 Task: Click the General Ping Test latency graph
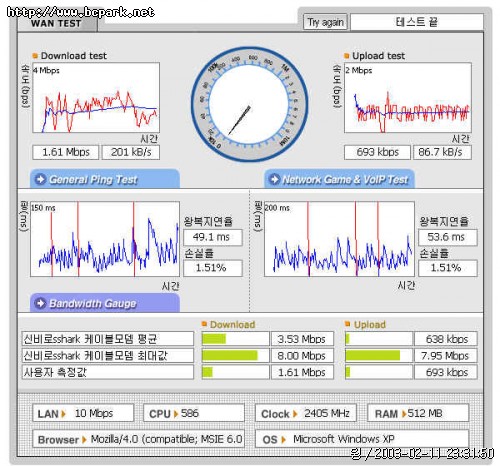pos(105,239)
